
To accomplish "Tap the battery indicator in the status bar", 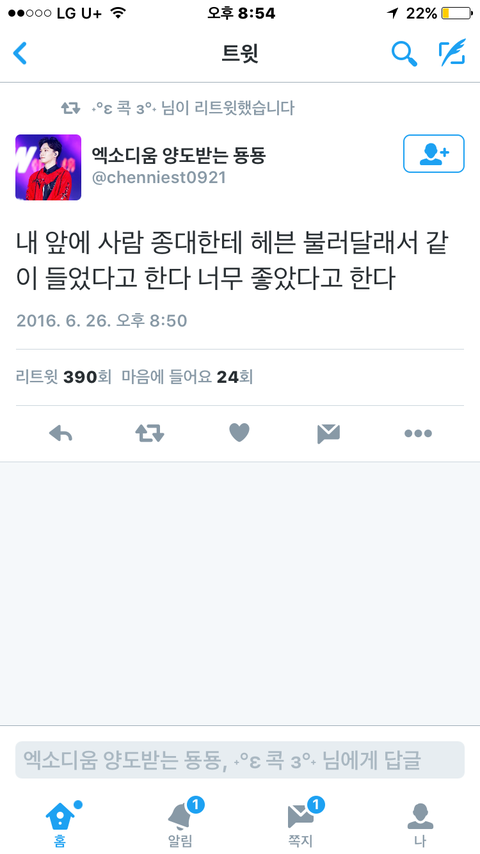I will point(456,13).
